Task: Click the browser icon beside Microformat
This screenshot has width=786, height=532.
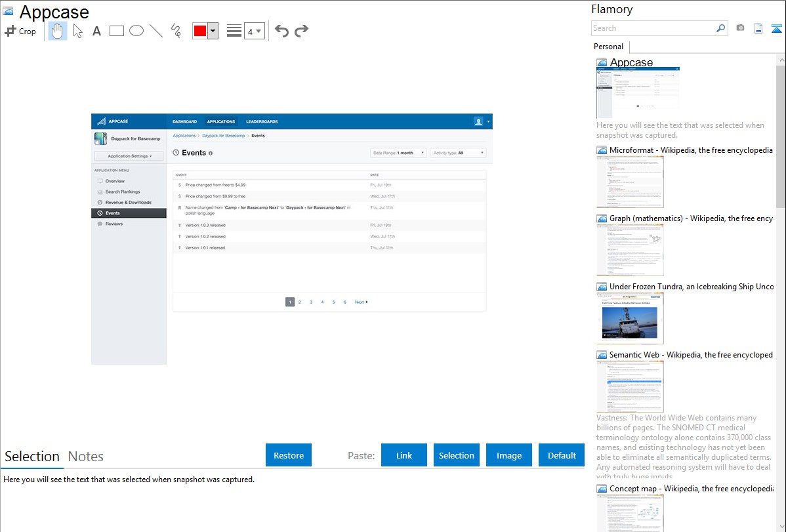Action: coord(602,150)
